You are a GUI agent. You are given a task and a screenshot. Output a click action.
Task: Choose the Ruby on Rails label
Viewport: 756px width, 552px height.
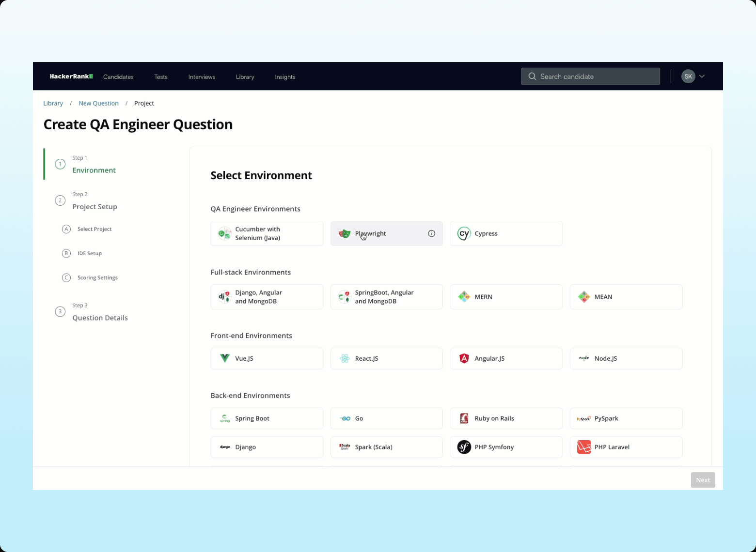tap(494, 418)
